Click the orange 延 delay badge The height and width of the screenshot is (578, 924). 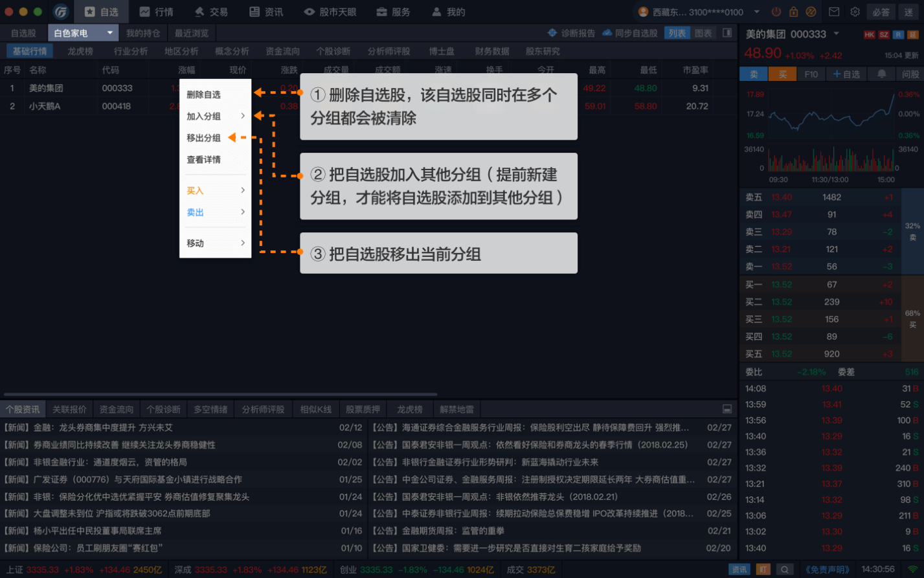pos(912,35)
